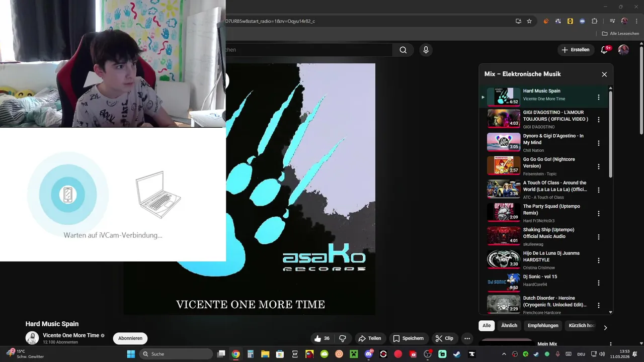Open options for Go Go Go Go! item

[x=599, y=166]
